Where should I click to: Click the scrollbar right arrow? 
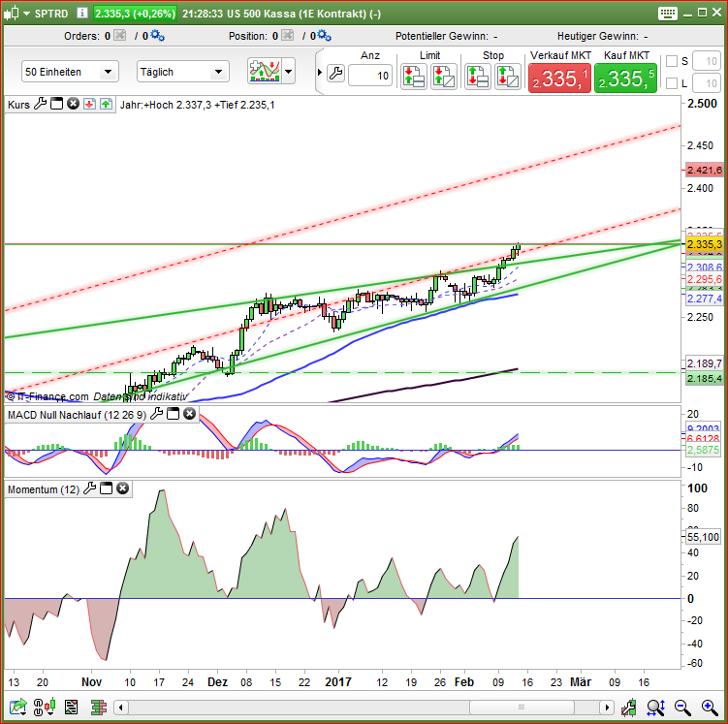606,708
